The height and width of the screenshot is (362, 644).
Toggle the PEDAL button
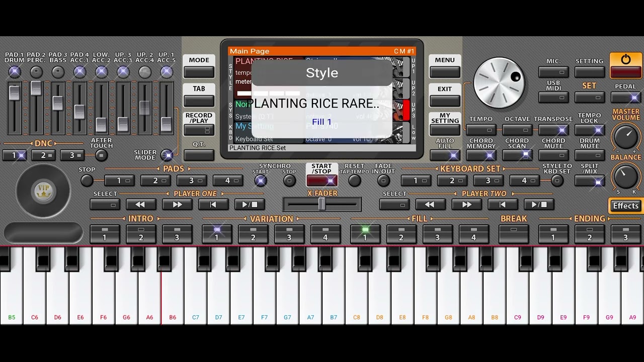[625, 97]
